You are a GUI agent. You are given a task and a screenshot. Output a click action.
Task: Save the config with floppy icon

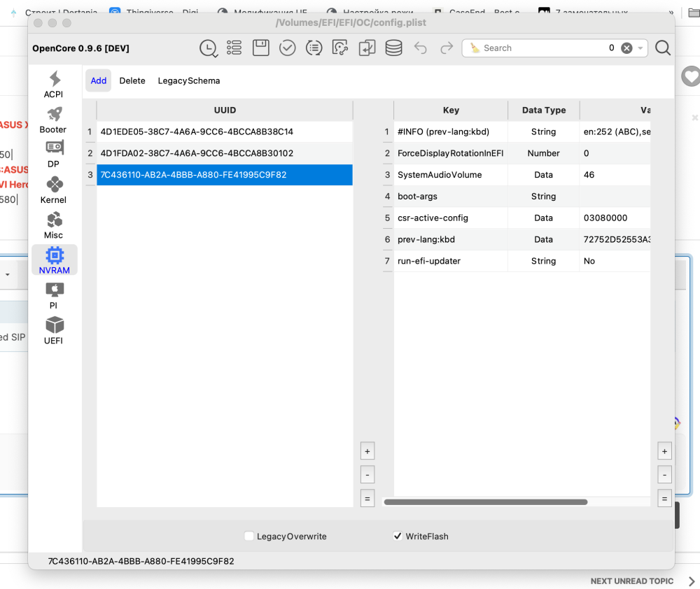[260, 48]
